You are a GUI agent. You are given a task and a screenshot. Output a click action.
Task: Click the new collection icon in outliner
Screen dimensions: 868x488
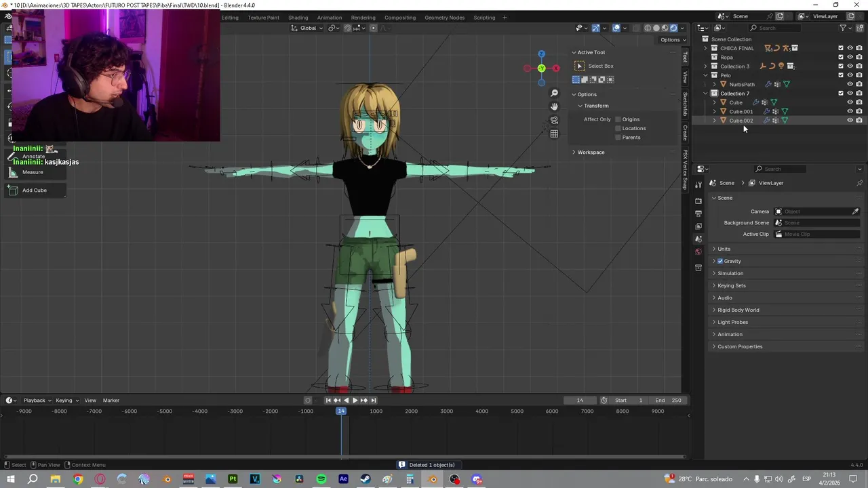[859, 28]
